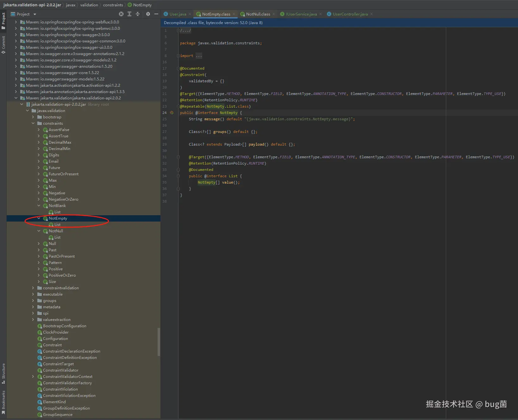Select ConstraintValidatorFactory in tree
This screenshot has height=420, width=518.
pos(67,383)
